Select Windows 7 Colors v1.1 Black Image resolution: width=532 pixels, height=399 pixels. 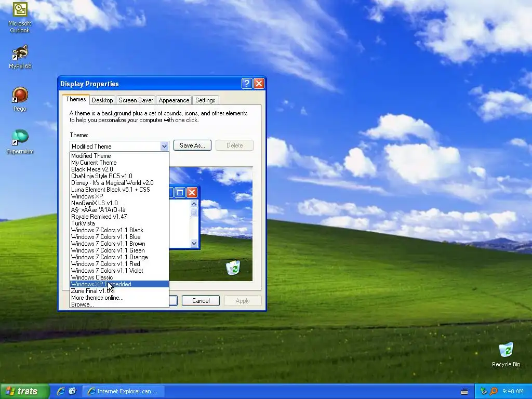(119, 230)
